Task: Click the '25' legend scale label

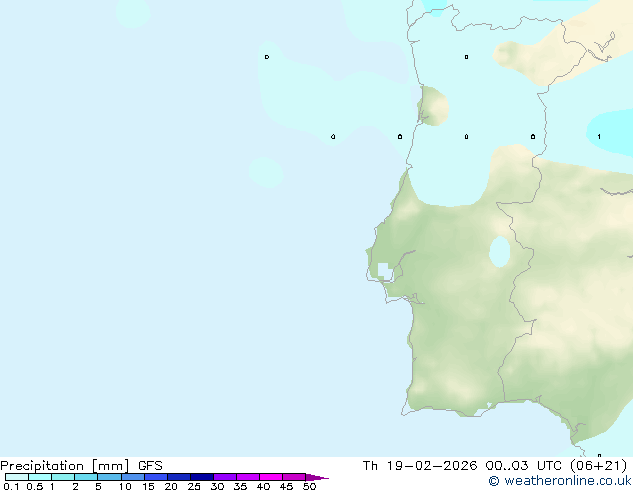Action: click(194, 486)
